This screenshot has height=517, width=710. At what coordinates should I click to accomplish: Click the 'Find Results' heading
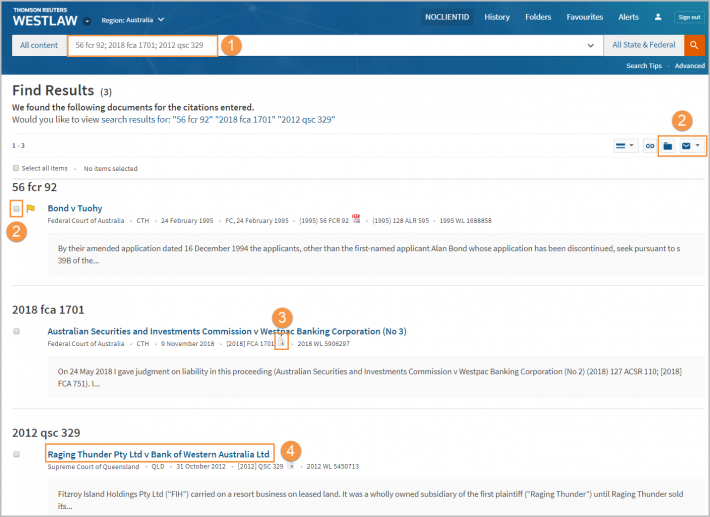(53, 91)
